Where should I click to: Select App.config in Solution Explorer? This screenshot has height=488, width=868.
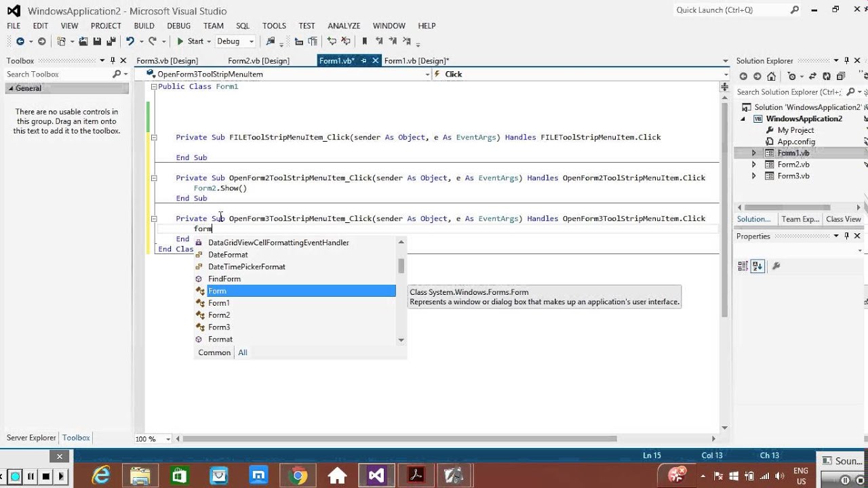pyautogui.click(x=796, y=142)
